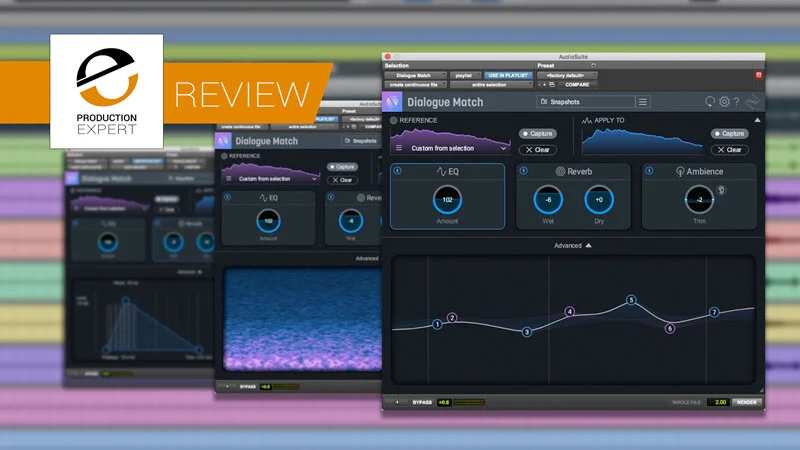
Task: Toggle EQ power button in middle window
Action: pyautogui.click(x=228, y=197)
